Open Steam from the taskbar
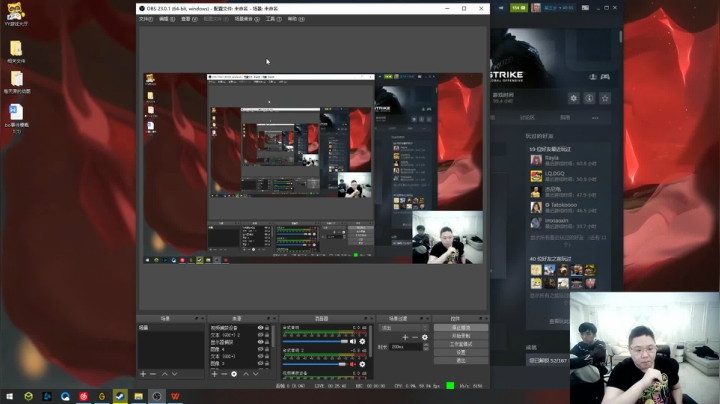 click(x=120, y=396)
